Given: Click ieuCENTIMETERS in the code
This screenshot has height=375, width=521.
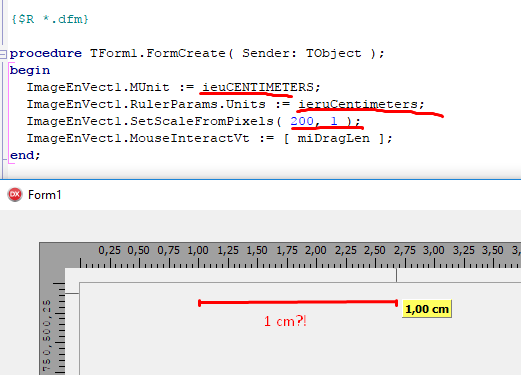Looking at the screenshot, I should (x=258, y=87).
